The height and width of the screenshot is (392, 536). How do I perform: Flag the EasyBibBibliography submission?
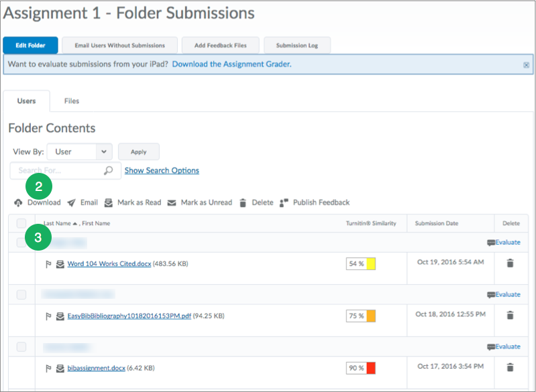click(48, 316)
